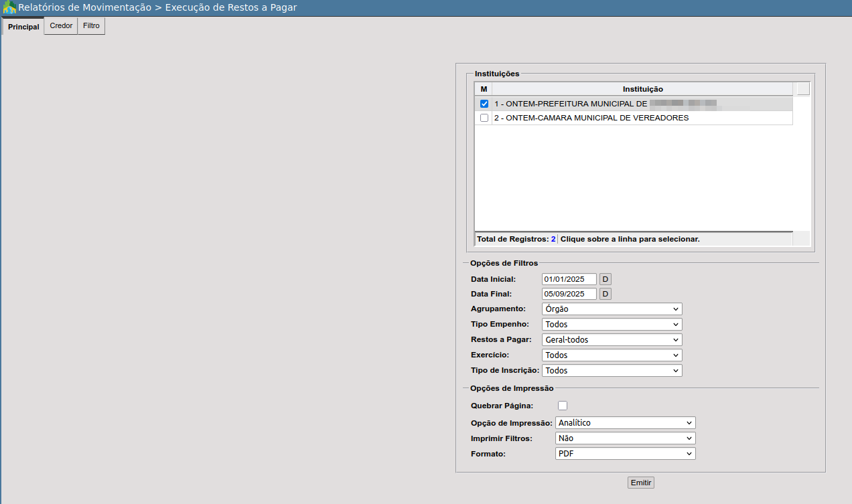Open the Agrupamento dropdown
The height and width of the screenshot is (504, 852).
click(x=612, y=309)
